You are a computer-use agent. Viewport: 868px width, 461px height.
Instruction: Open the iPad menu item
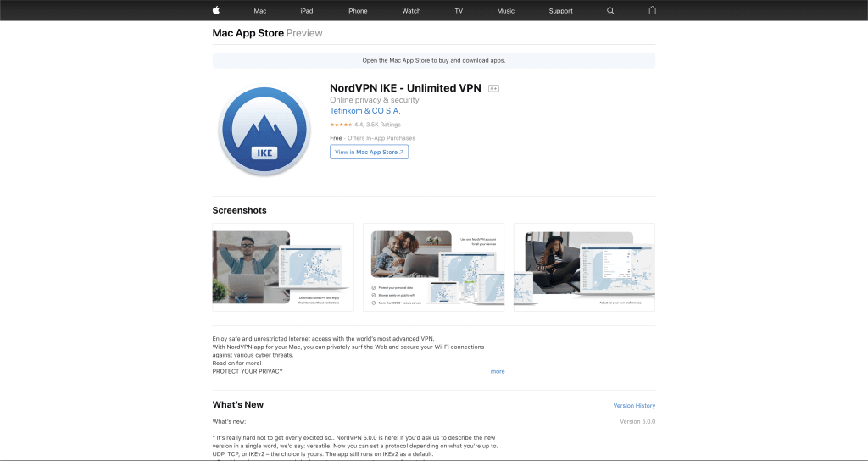coord(307,11)
